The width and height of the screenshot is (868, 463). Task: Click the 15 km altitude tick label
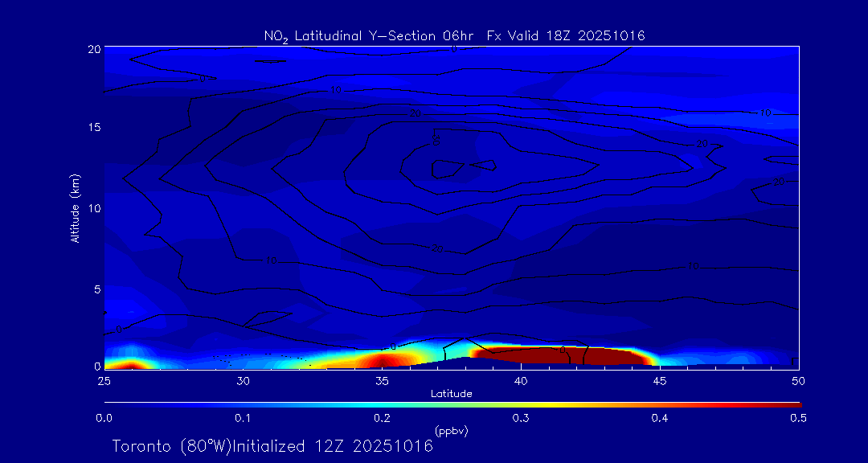pyautogui.click(x=92, y=128)
